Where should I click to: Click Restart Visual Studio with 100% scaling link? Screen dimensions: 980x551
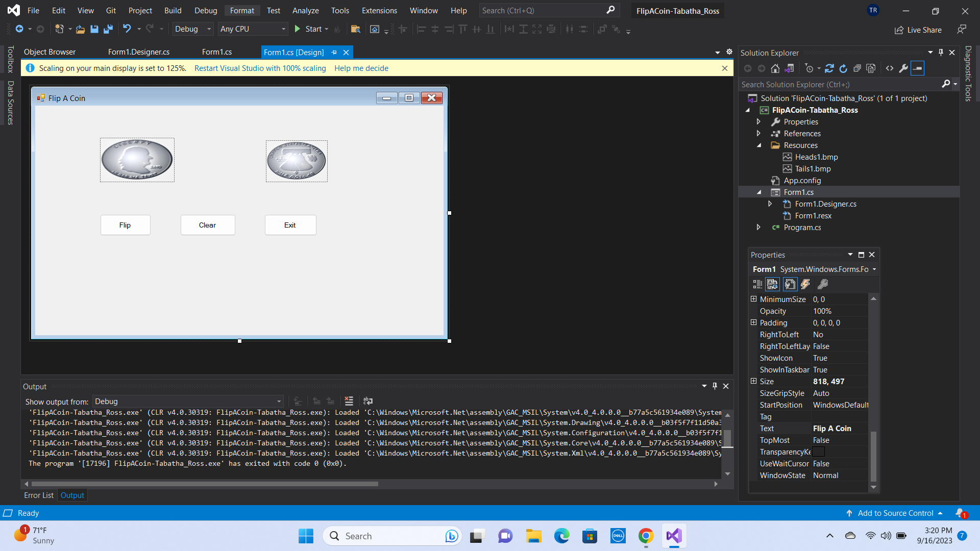point(260,68)
